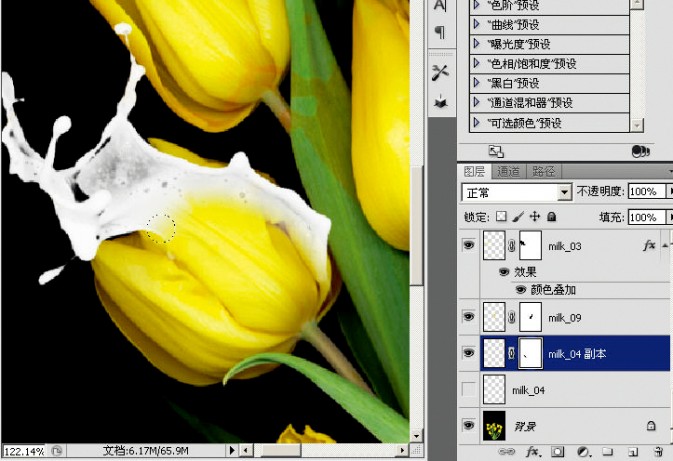Create new fill or adjustment layer icon
The width and height of the screenshot is (673, 461).
pos(583,452)
